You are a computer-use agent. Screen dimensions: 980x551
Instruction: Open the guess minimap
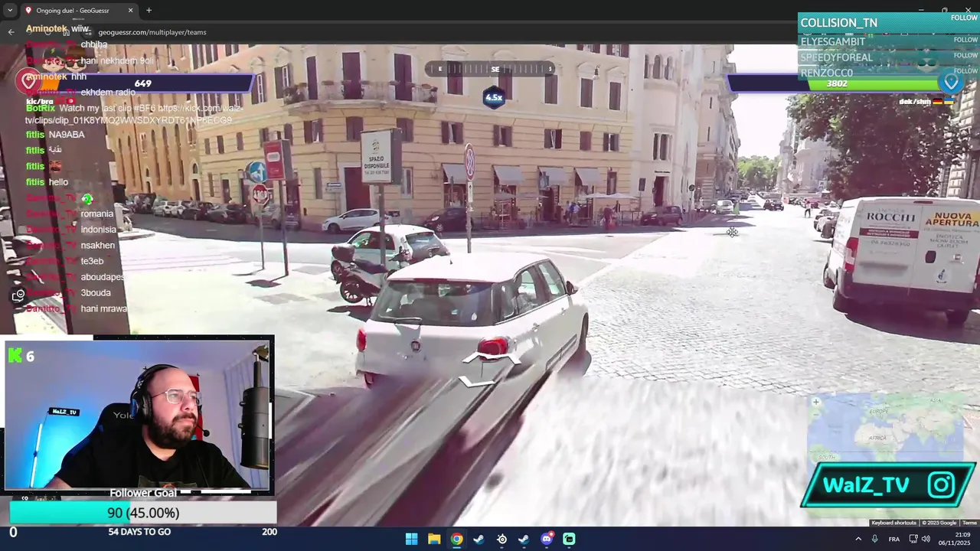[x=886, y=428]
